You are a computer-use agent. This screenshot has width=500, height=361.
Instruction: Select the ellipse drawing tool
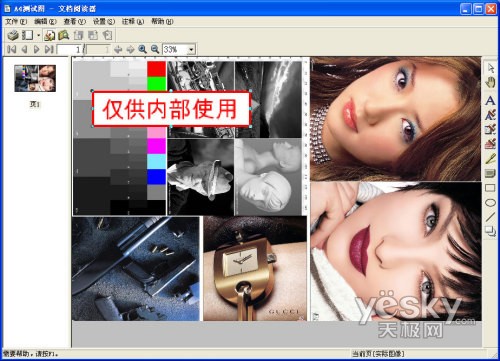pyautogui.click(x=490, y=202)
